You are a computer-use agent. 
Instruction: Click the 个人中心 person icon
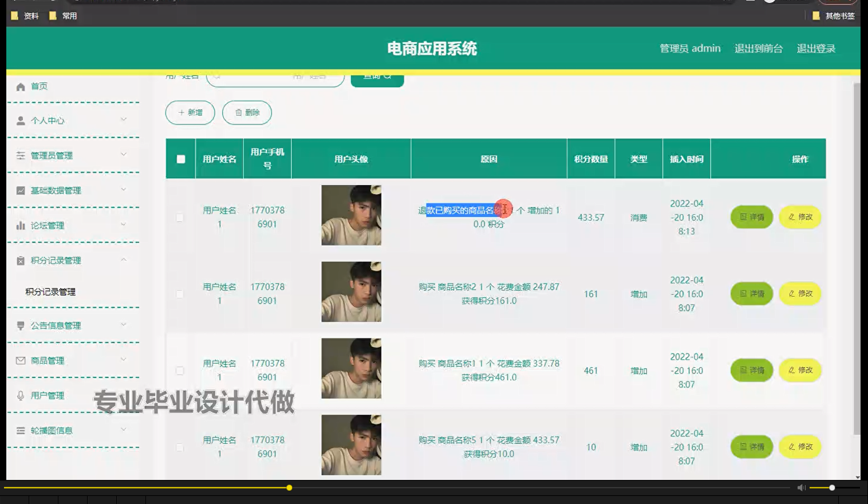20,120
